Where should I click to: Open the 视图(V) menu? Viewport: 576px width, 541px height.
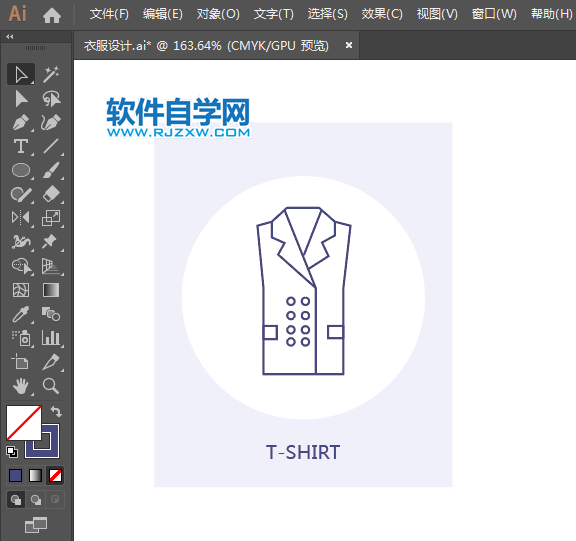tap(437, 14)
